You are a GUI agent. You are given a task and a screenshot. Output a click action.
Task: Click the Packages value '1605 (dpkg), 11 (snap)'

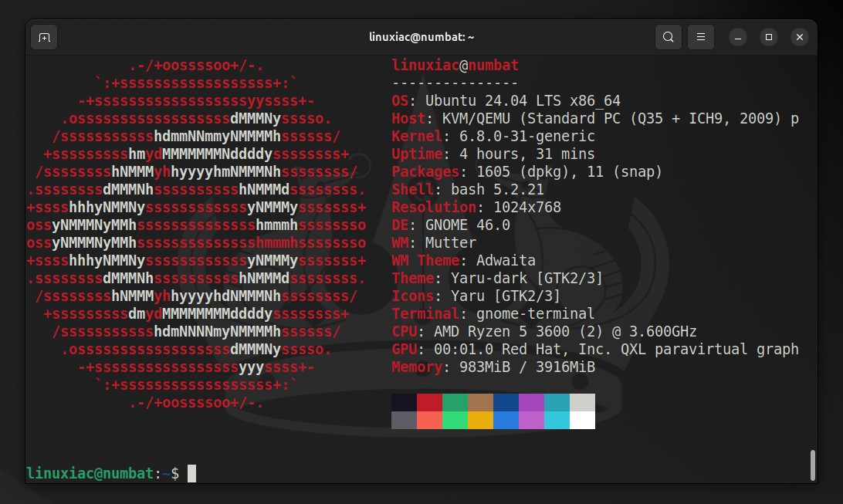coord(570,172)
